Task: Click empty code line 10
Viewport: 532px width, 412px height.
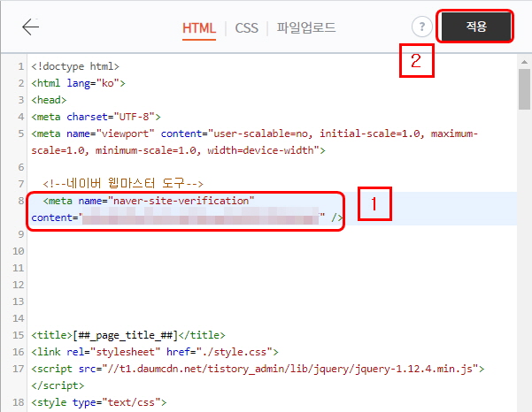Action: coord(272,251)
